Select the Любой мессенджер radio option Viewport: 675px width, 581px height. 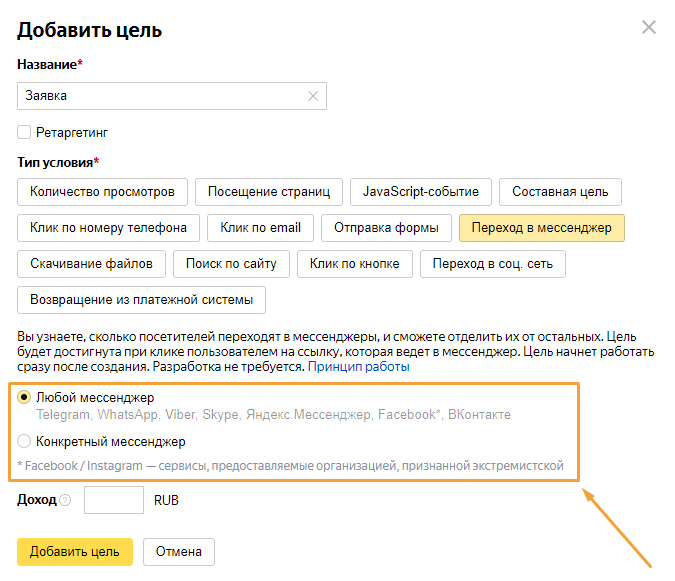[24, 398]
